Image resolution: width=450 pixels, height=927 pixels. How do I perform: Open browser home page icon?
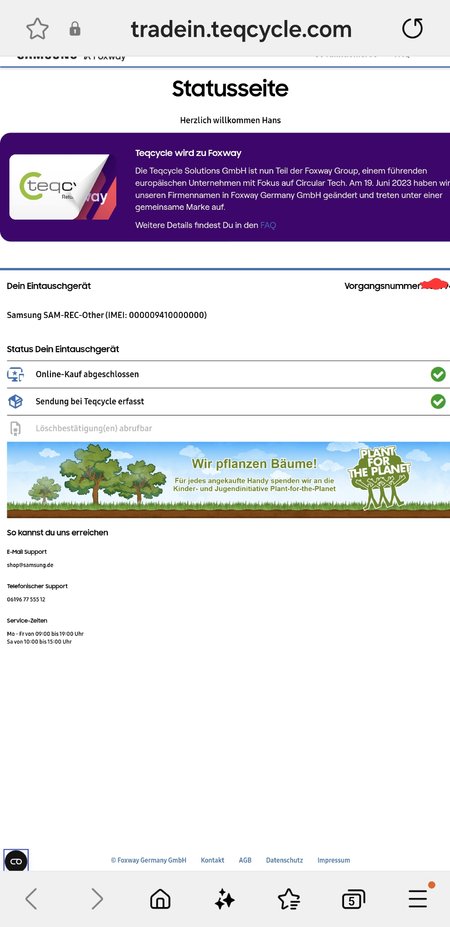[x=160, y=899]
